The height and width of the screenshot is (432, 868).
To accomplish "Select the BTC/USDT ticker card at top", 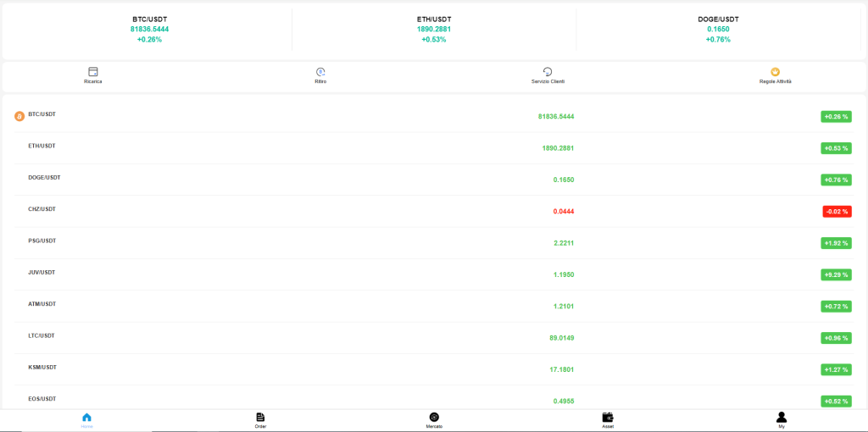I will point(149,30).
